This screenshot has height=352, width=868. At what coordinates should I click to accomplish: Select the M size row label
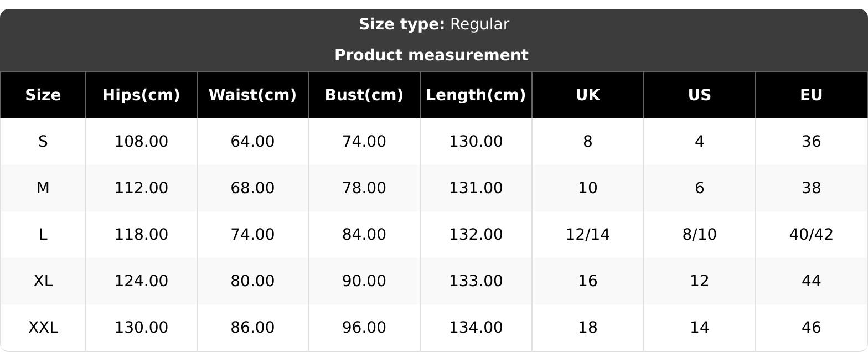coord(43,188)
